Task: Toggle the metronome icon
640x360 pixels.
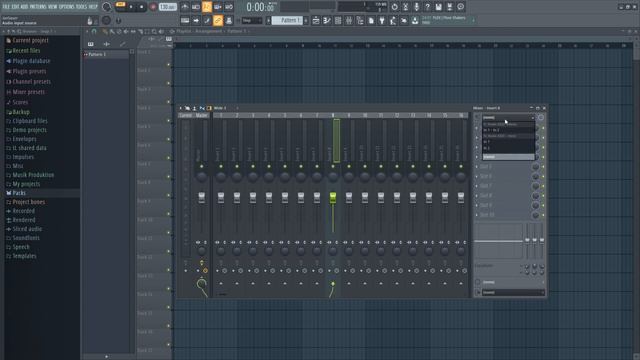Action: pyautogui.click(x=185, y=7)
